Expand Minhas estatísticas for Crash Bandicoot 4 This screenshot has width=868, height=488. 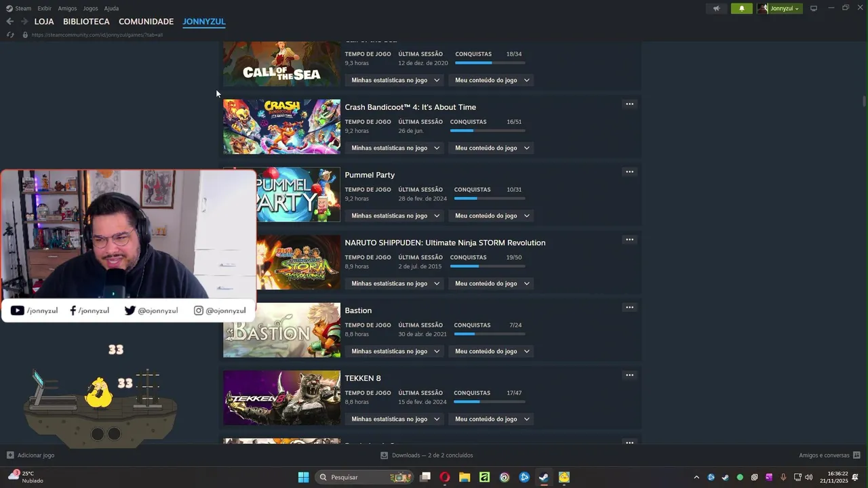point(395,148)
